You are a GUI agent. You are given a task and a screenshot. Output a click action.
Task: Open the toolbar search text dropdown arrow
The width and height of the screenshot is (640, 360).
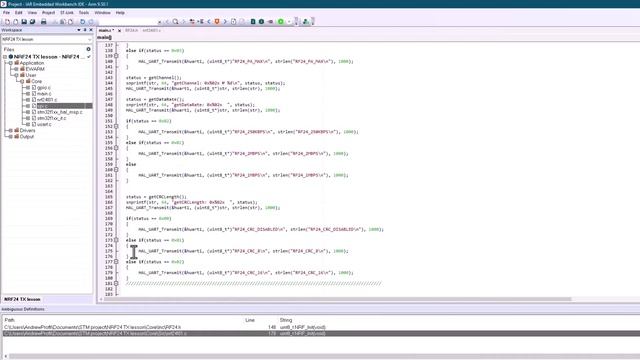coord(160,22)
